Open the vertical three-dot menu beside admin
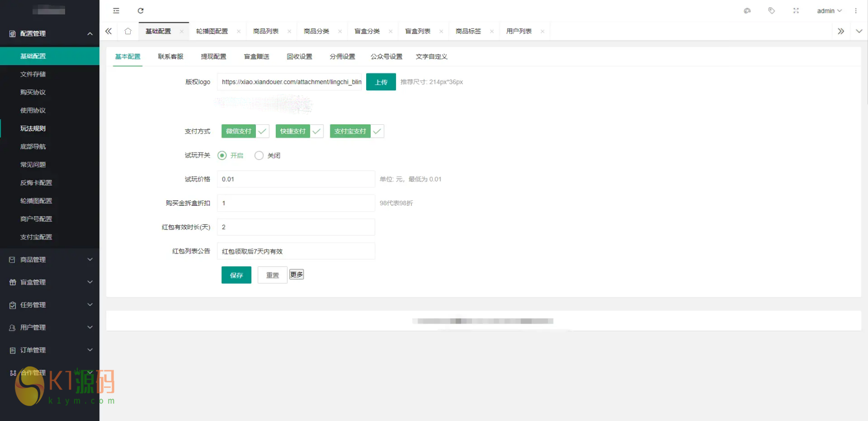This screenshot has height=421, width=868. coord(856,11)
